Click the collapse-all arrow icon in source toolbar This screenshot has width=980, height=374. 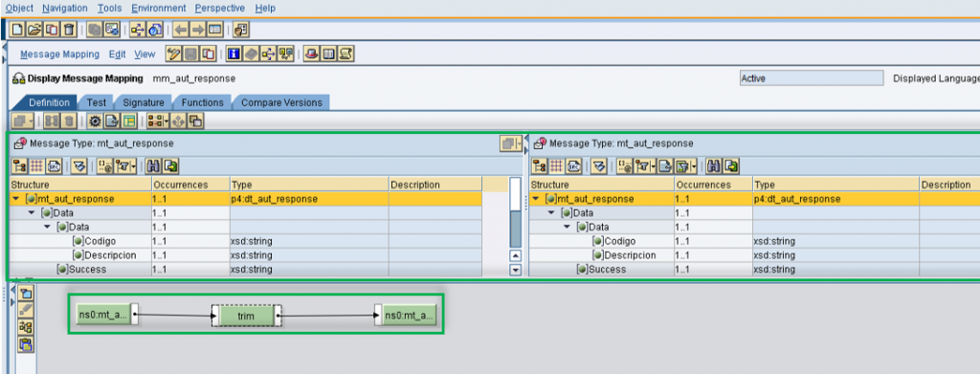coord(78,166)
